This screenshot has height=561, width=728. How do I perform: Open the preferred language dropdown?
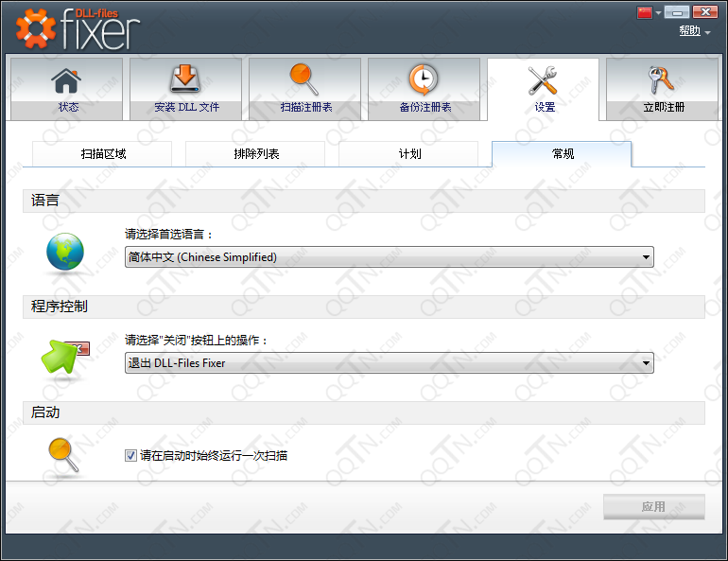[x=389, y=256]
